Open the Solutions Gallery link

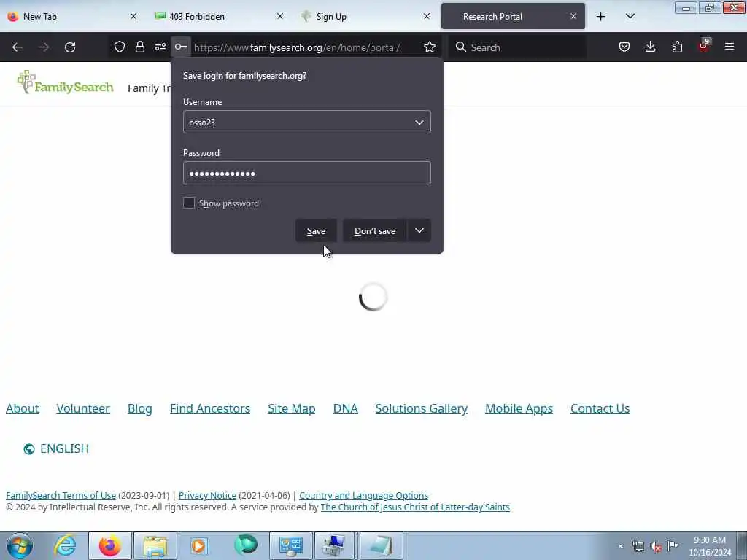click(422, 408)
